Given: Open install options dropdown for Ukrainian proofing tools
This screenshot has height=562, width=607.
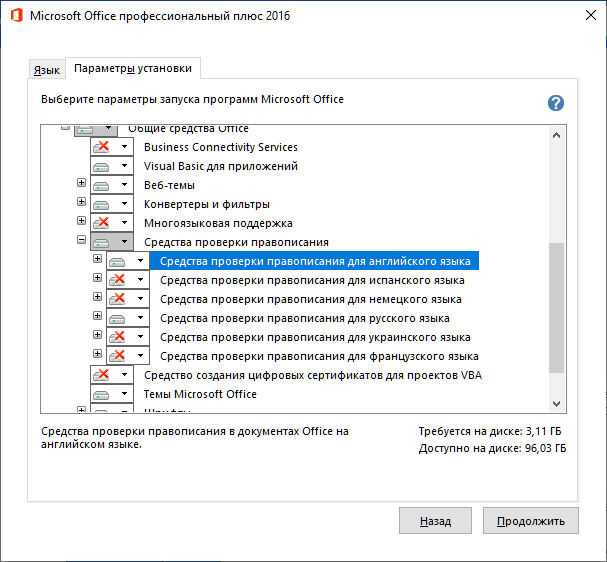Looking at the screenshot, I should click(x=140, y=337).
